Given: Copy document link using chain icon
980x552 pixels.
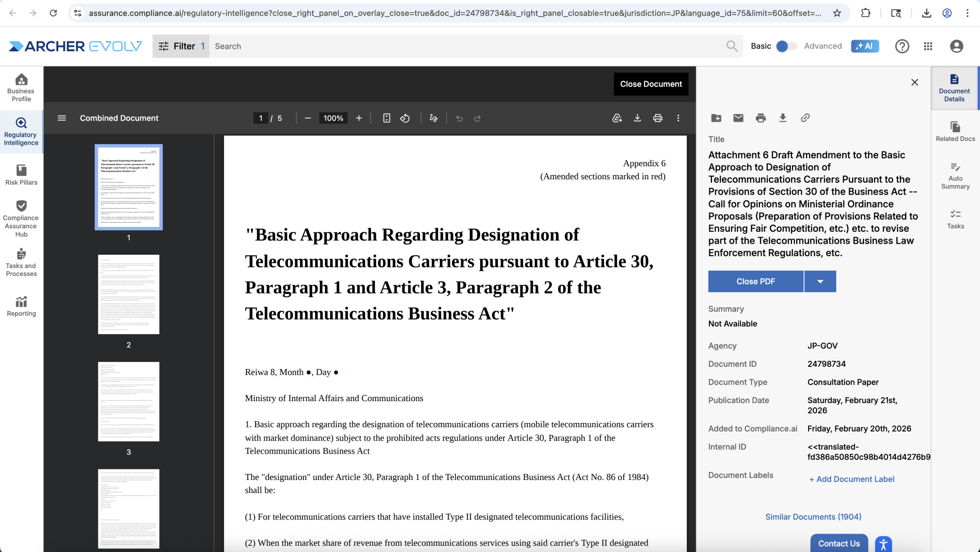Looking at the screenshot, I should click(x=805, y=118).
